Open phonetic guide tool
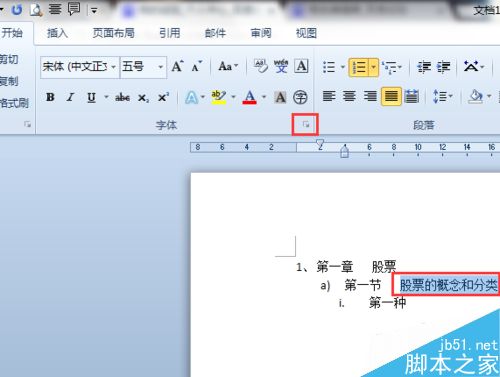The height and width of the screenshot is (377, 500). [x=281, y=66]
